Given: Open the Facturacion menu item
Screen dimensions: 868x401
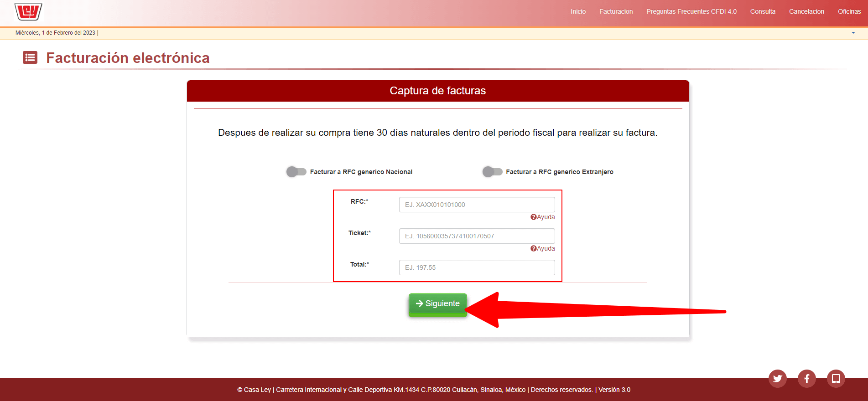Looking at the screenshot, I should tap(616, 12).
